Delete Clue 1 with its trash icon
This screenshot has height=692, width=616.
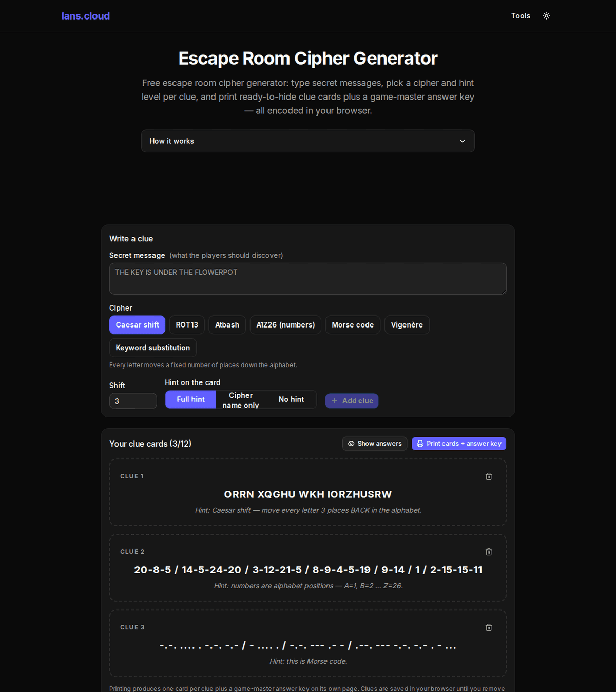(489, 476)
